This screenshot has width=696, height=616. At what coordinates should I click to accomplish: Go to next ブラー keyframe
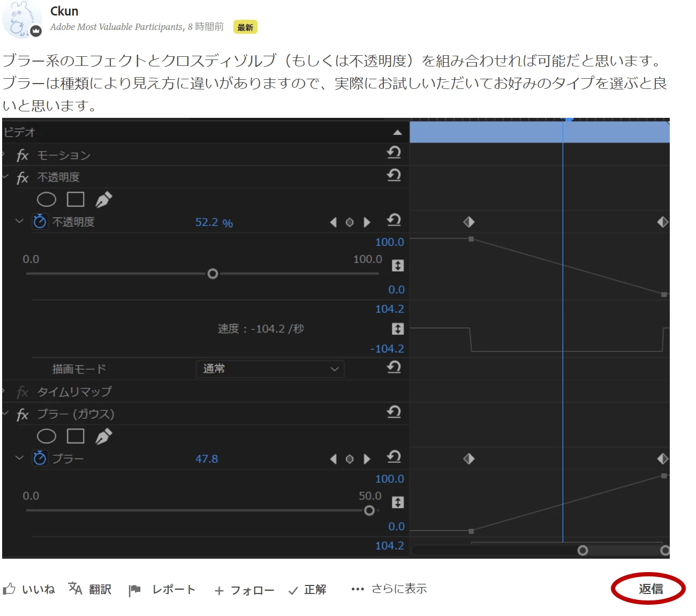coord(367,459)
